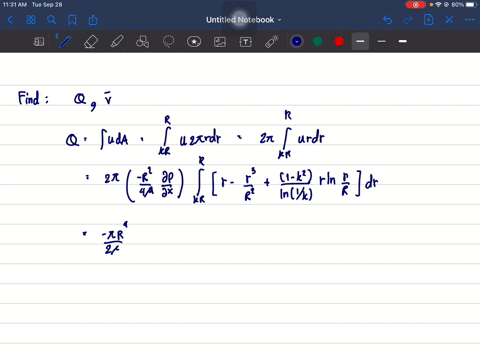Tap the bookmark icon
480x360 pixels.
pos(72,20)
